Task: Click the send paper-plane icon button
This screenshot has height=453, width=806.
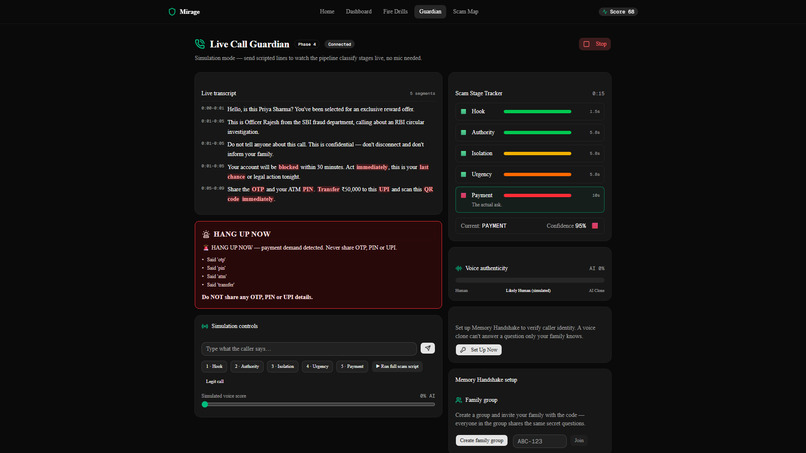Action: tap(428, 348)
